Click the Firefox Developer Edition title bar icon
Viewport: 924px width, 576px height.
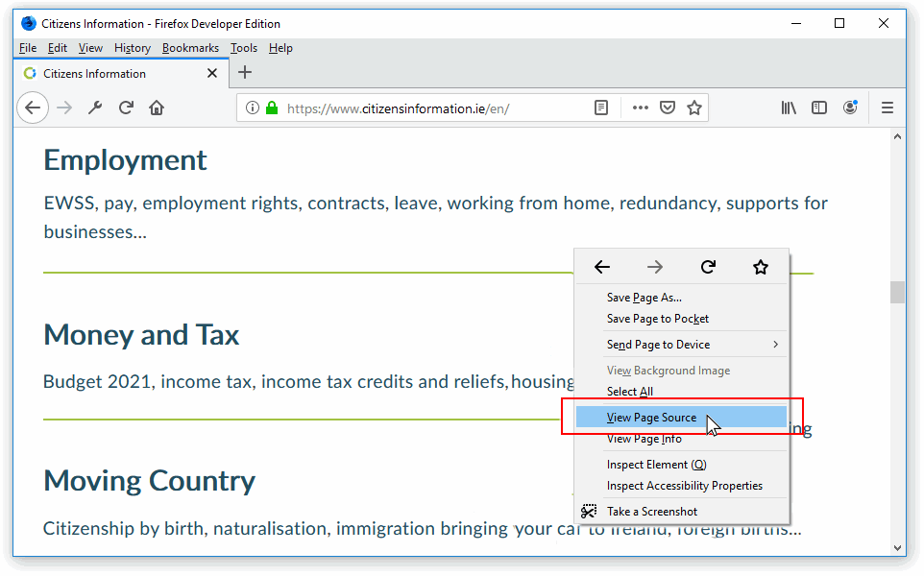coord(28,24)
